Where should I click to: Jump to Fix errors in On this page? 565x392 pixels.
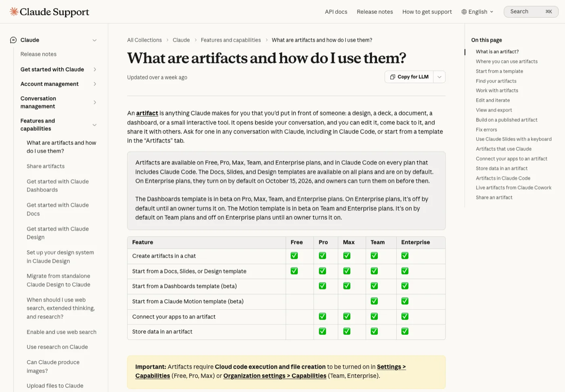[x=486, y=129]
